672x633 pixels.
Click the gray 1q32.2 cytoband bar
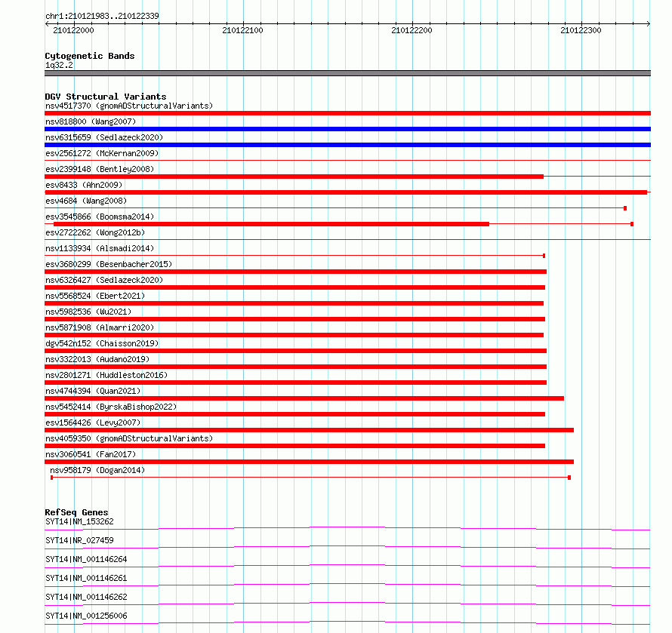click(x=347, y=73)
